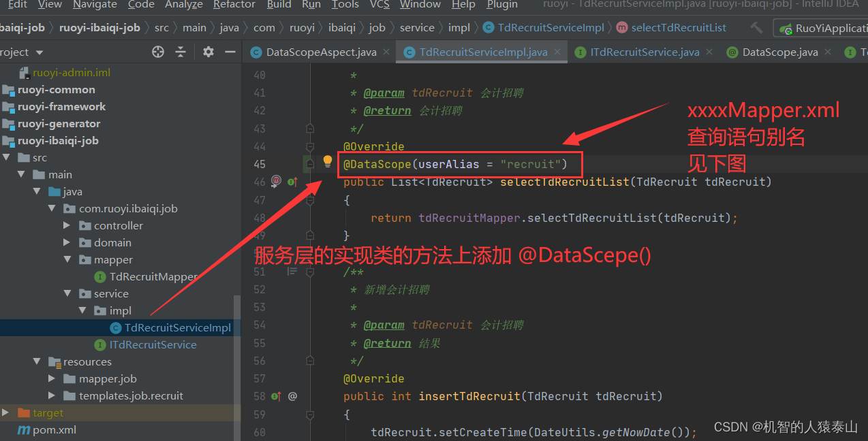Click ruoyi-ibaiqi-job in breadcrumb bar
The width and height of the screenshot is (868, 441).
coord(99,28)
